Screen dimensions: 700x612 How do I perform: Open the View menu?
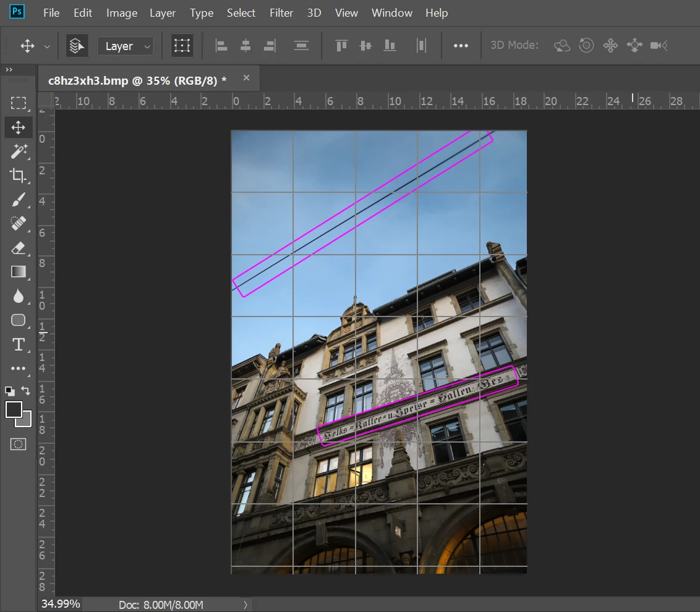pyautogui.click(x=346, y=13)
